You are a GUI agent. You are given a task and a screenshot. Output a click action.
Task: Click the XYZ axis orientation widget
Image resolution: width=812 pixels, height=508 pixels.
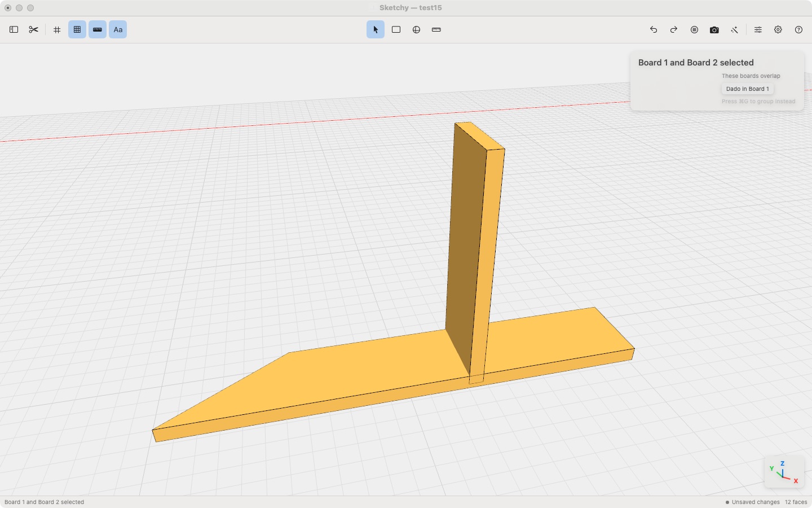coord(784,472)
